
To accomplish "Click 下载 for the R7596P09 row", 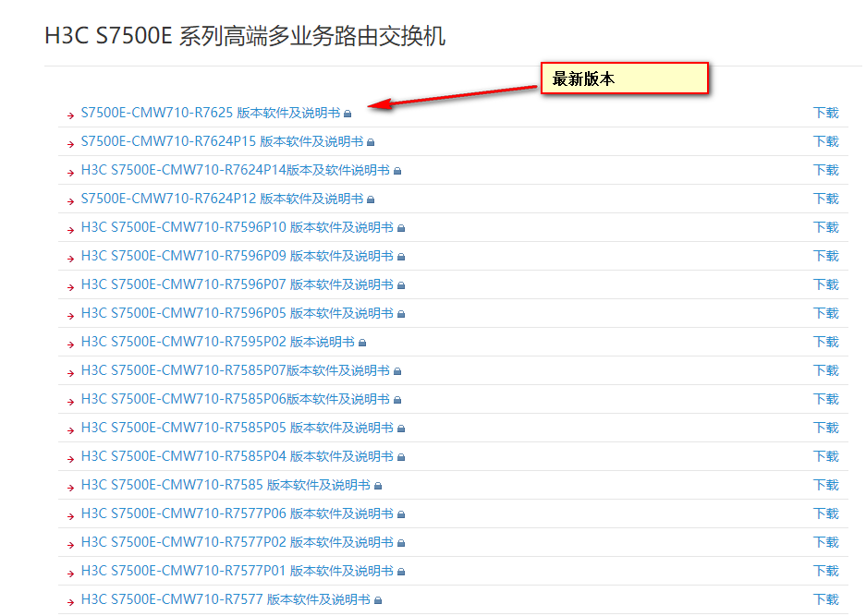I will 826,256.
